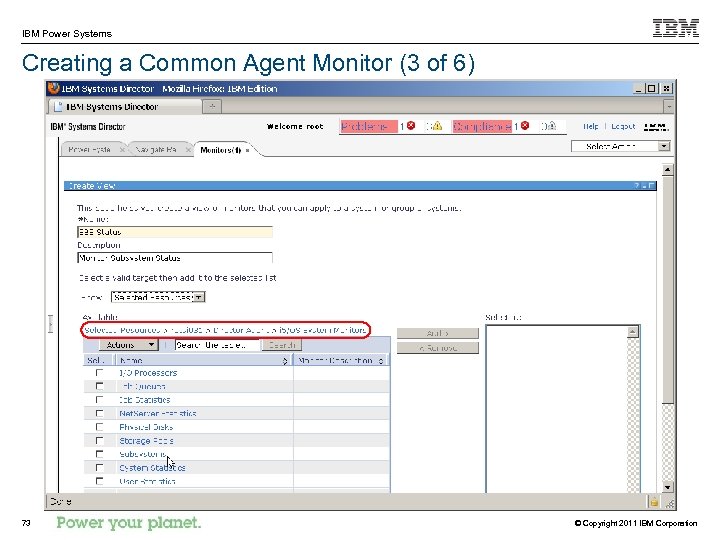The width and height of the screenshot is (720, 540).
Task: Select the Monitors tab
Action: pyautogui.click(x=220, y=150)
